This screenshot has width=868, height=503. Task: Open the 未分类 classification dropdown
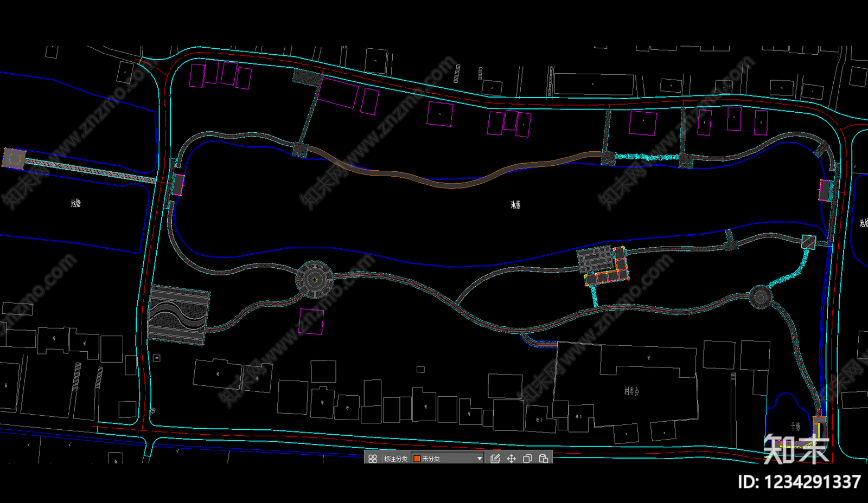pos(448,459)
